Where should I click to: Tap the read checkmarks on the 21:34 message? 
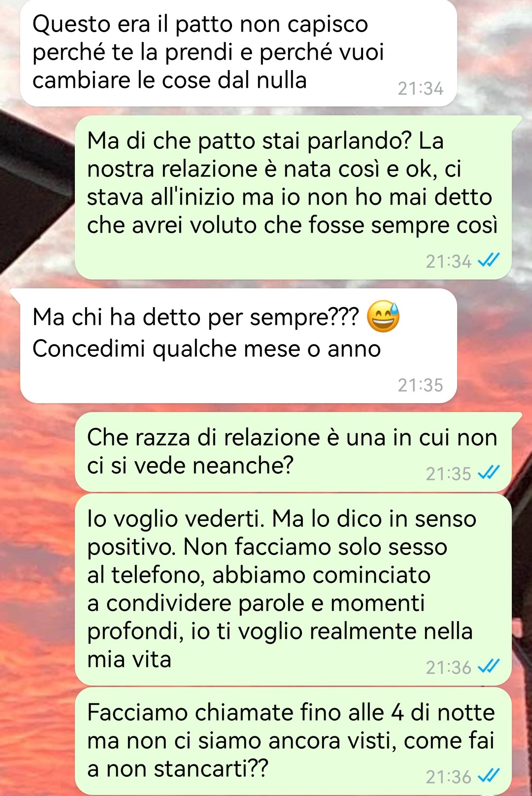pos(489,260)
